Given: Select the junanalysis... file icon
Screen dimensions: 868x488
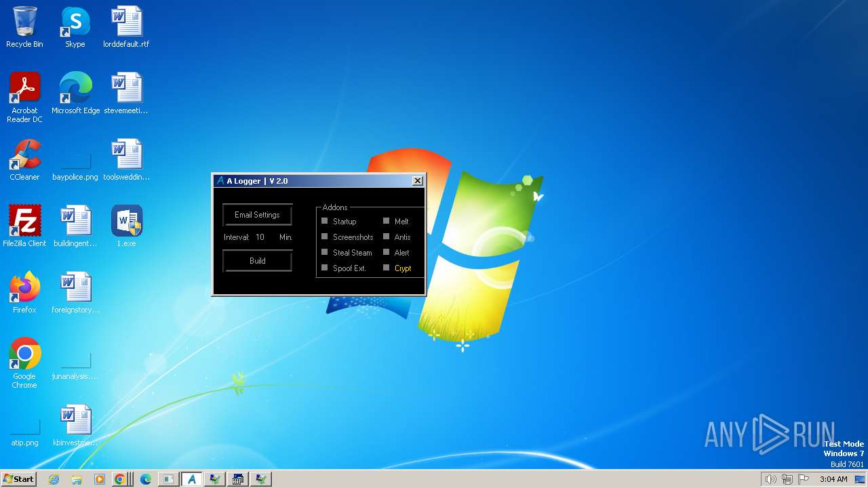Looking at the screenshot, I should 75,366.
